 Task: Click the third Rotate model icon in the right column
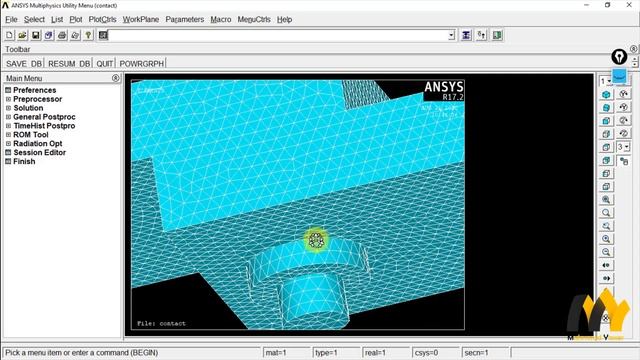[x=623, y=120]
